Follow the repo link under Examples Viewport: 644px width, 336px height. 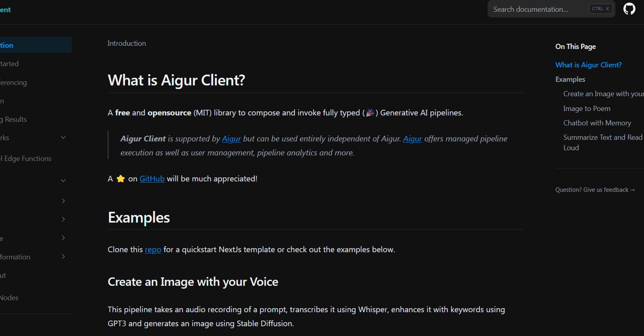pyautogui.click(x=153, y=250)
